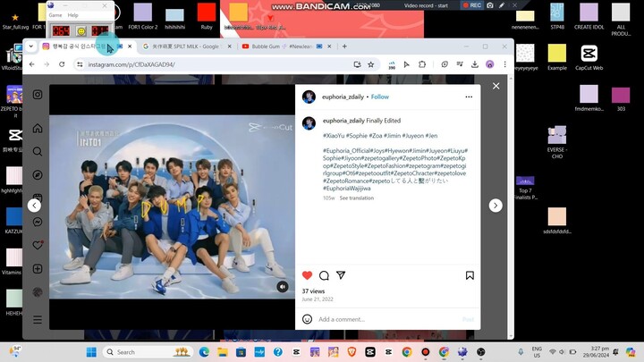Switch to Bubble Gum YouTube tab
This screenshot has width=644, height=362.
[x=286, y=46]
